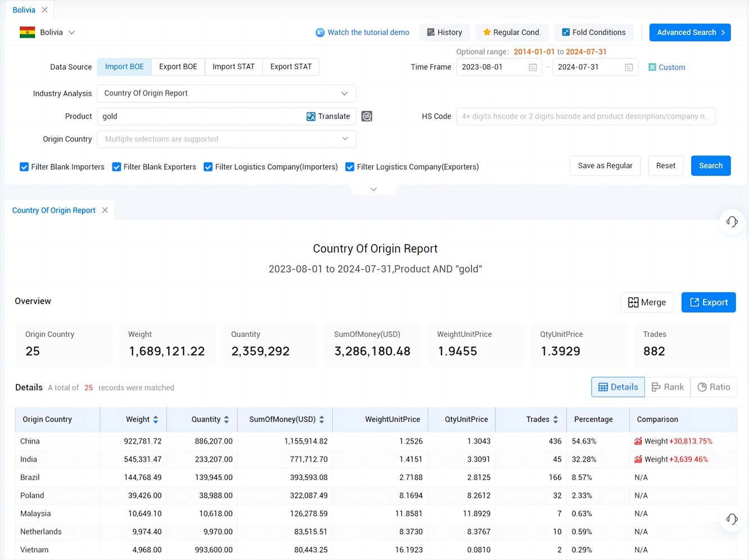Select Import BOE data source
The width and height of the screenshot is (749, 560).
point(124,67)
